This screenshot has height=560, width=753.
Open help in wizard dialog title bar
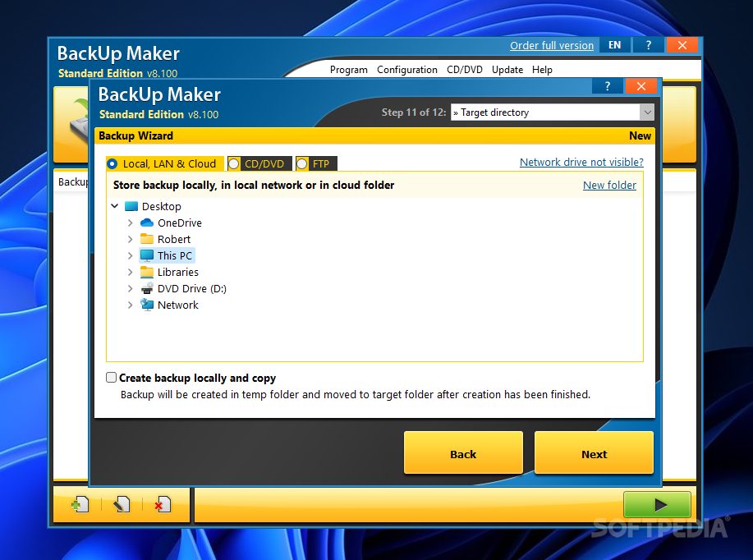pos(608,86)
